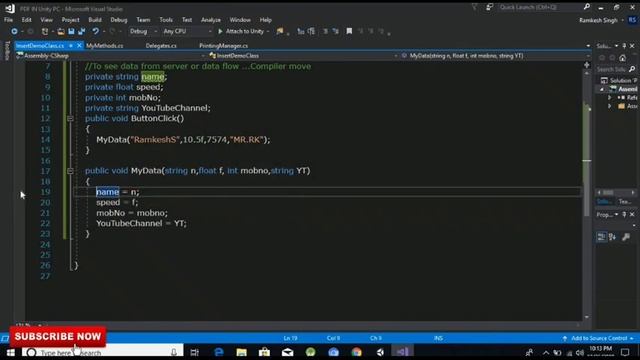Click the Solution Explorer search magnifier icon
Viewport: 640px width, 360px height.
point(632,69)
